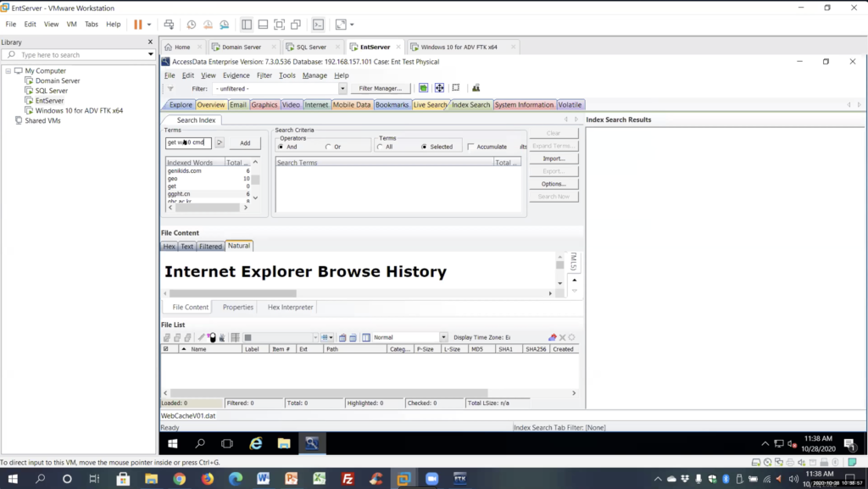868x489 pixels.
Task: Toggle the check-all box in File List header
Action: [165, 349]
